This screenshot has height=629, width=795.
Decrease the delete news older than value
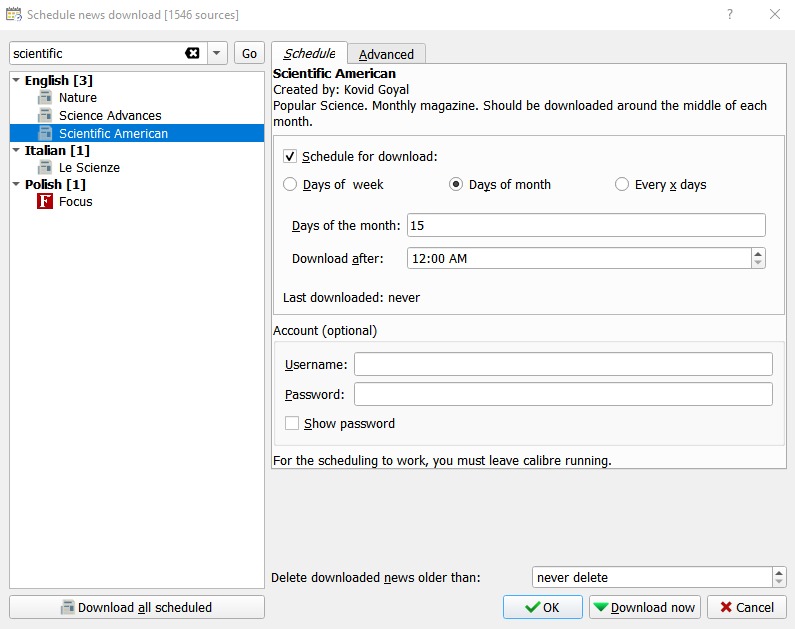pyautogui.click(x=779, y=582)
